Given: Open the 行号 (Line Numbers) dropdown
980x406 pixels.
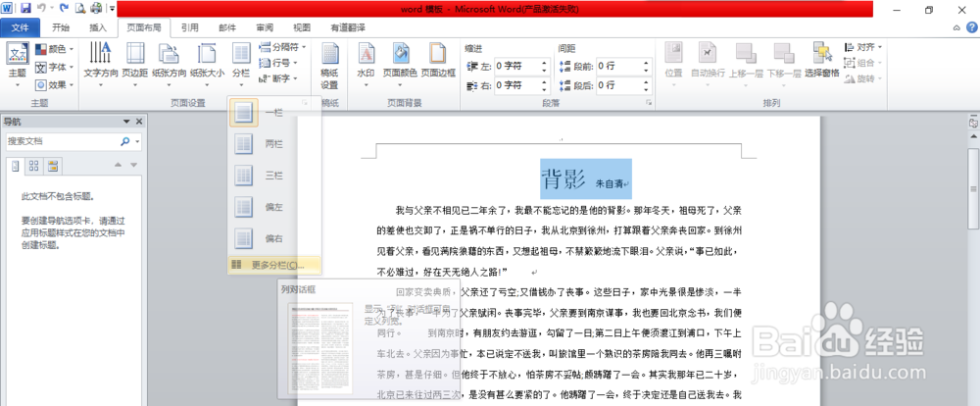Looking at the screenshot, I should click(x=278, y=63).
